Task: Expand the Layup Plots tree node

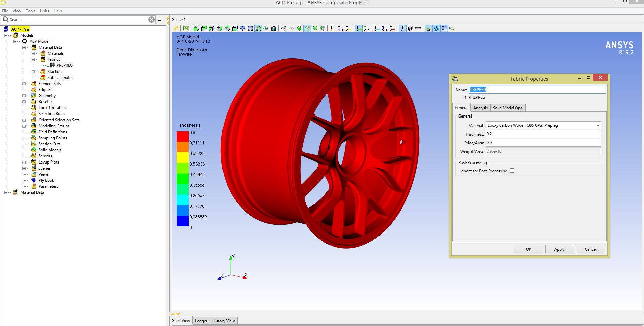Action: point(24,162)
